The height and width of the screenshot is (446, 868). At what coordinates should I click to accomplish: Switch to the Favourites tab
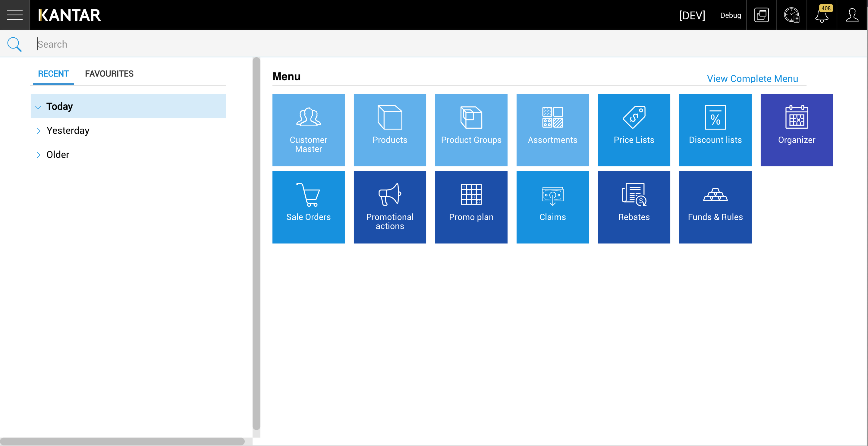[109, 74]
